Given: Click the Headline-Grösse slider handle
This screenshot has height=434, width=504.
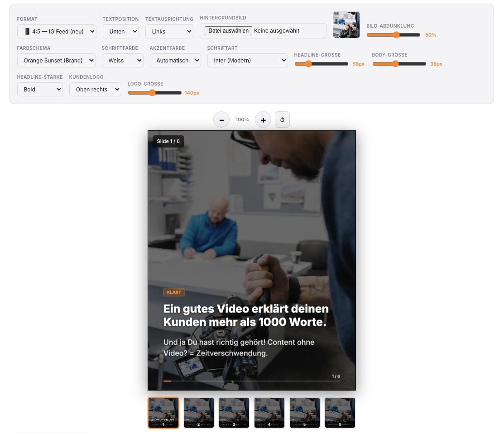Looking at the screenshot, I should [x=308, y=64].
